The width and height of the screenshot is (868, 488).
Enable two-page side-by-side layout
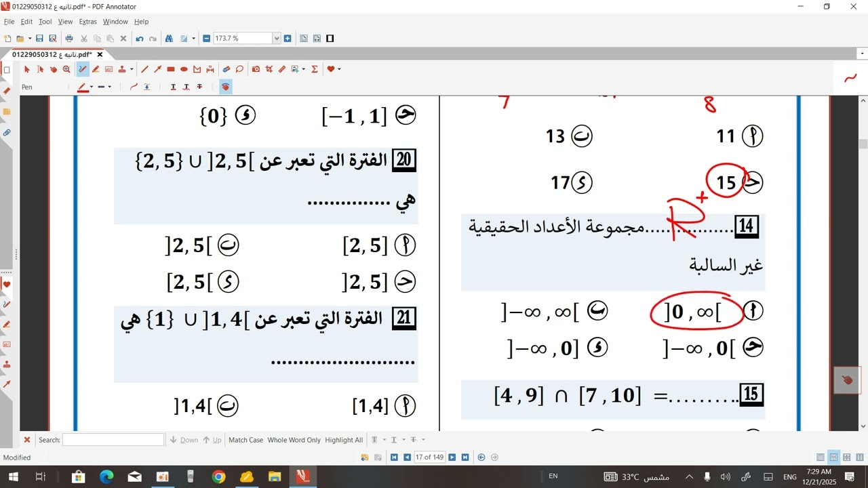point(859,457)
